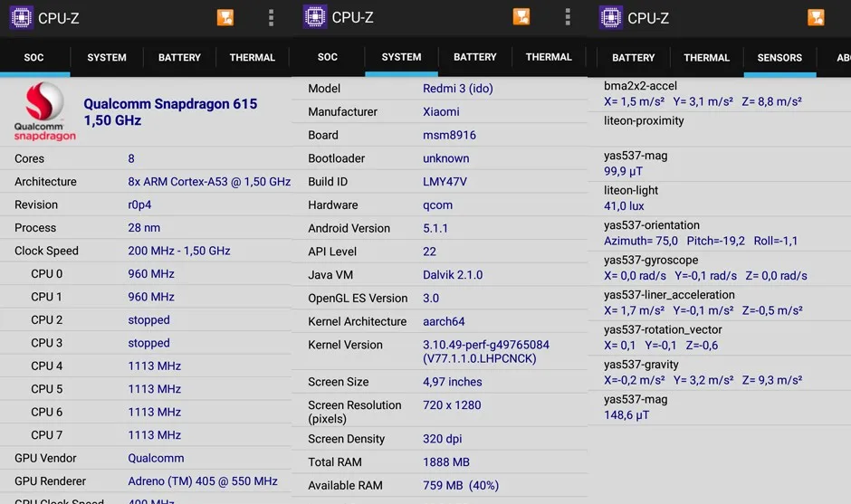Click magnetometer reading '148,6 µT'
Viewport: 851px width, 504px height.
point(626,415)
